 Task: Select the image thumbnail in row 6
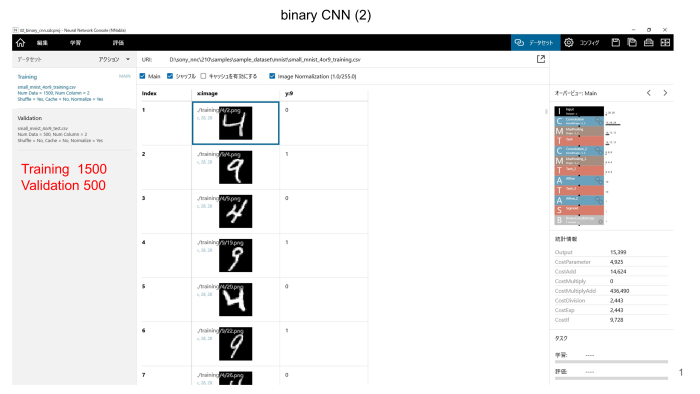tap(235, 344)
